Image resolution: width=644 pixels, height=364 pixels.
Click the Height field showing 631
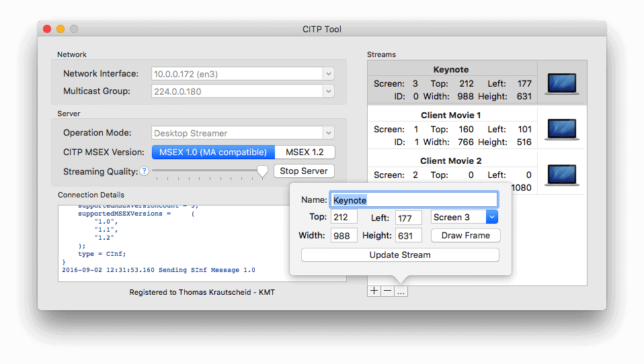[408, 236]
